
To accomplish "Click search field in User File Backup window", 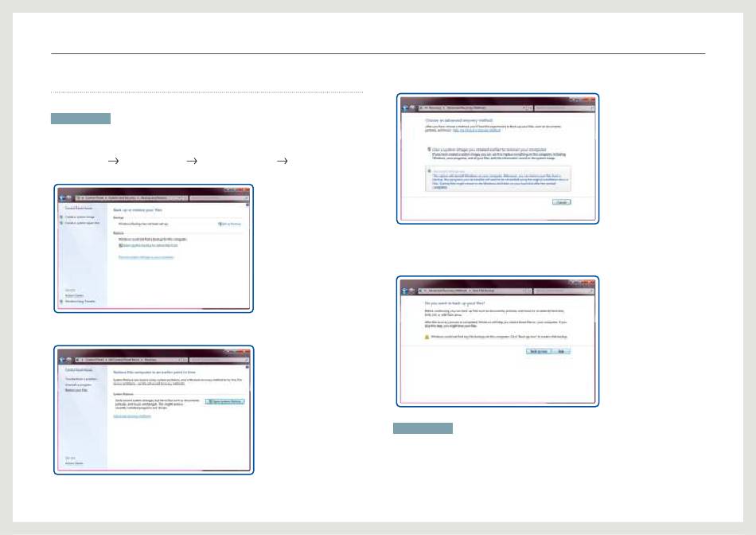I will point(564,291).
